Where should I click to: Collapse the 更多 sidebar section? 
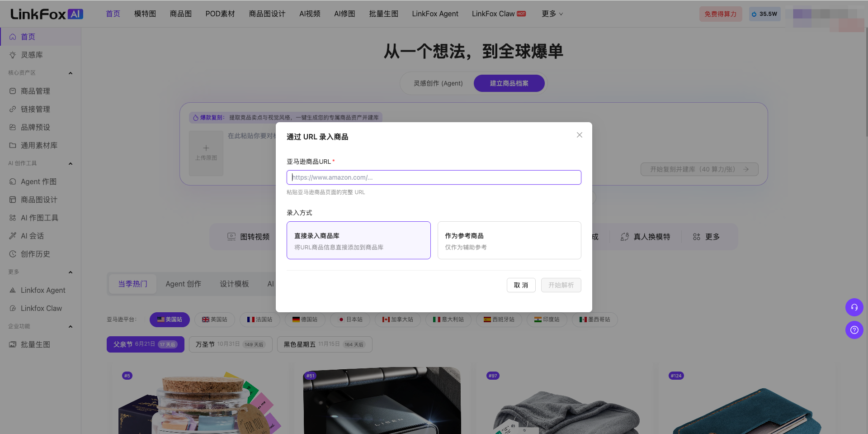pyautogui.click(x=71, y=272)
